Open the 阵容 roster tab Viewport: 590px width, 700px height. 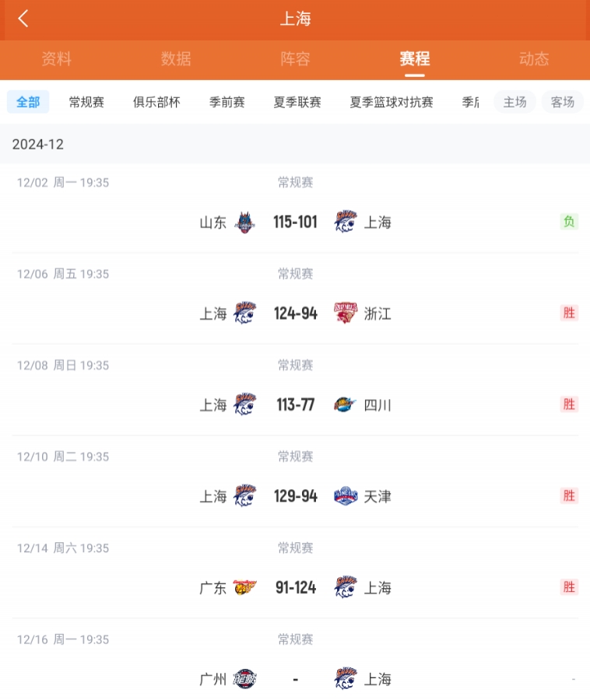click(295, 59)
